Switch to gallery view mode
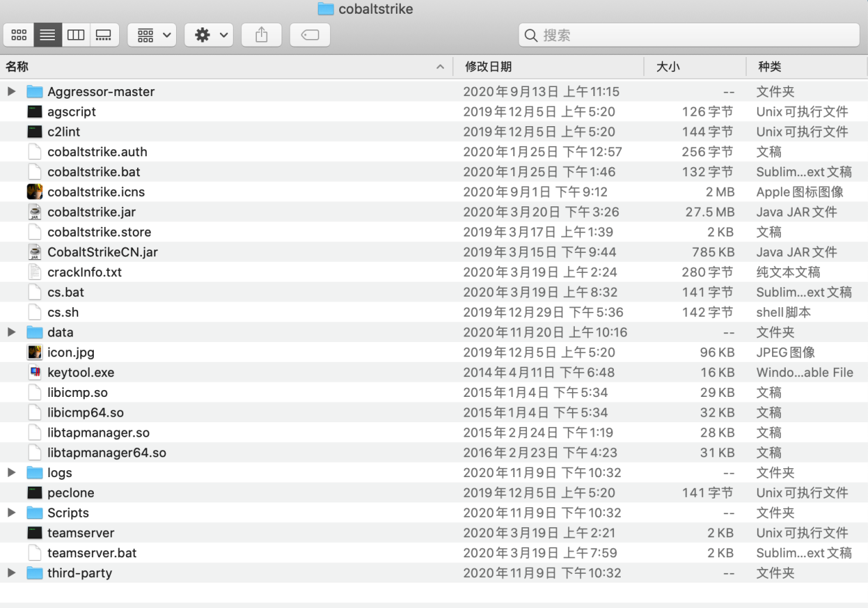 point(103,35)
